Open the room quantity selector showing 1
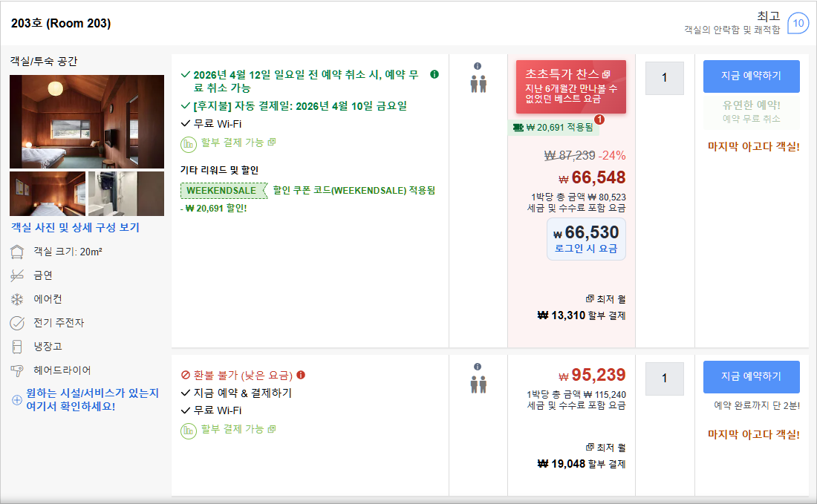Image resolution: width=817 pixels, height=504 pixels. 663,78
